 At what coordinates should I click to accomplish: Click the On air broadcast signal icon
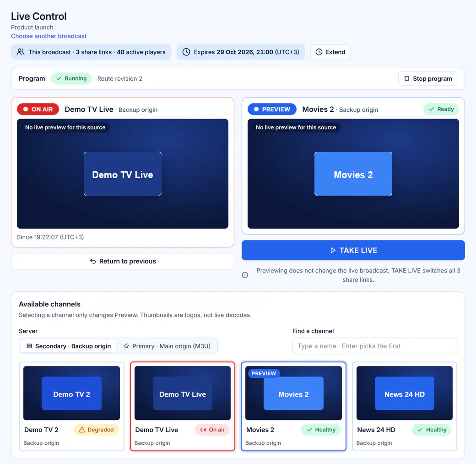point(203,430)
